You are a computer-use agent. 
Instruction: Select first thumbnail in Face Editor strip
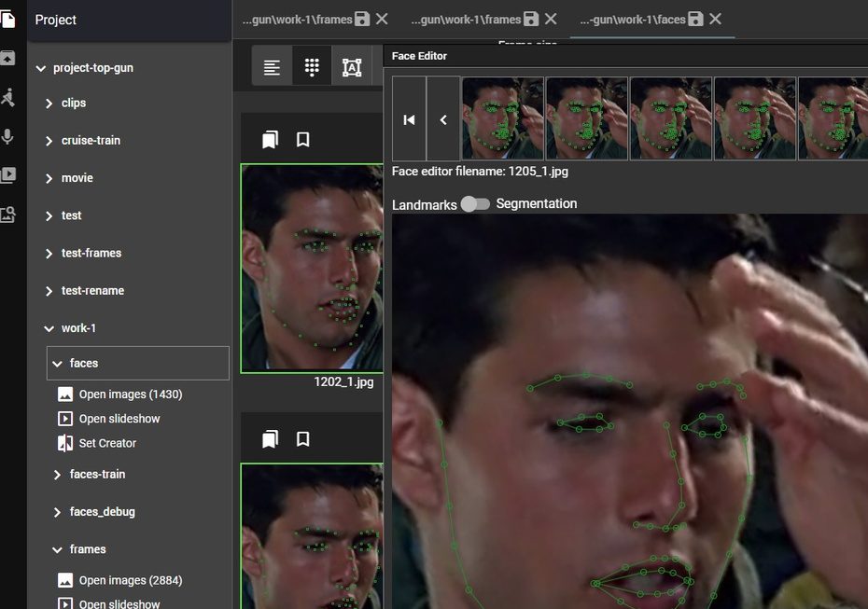coord(503,118)
